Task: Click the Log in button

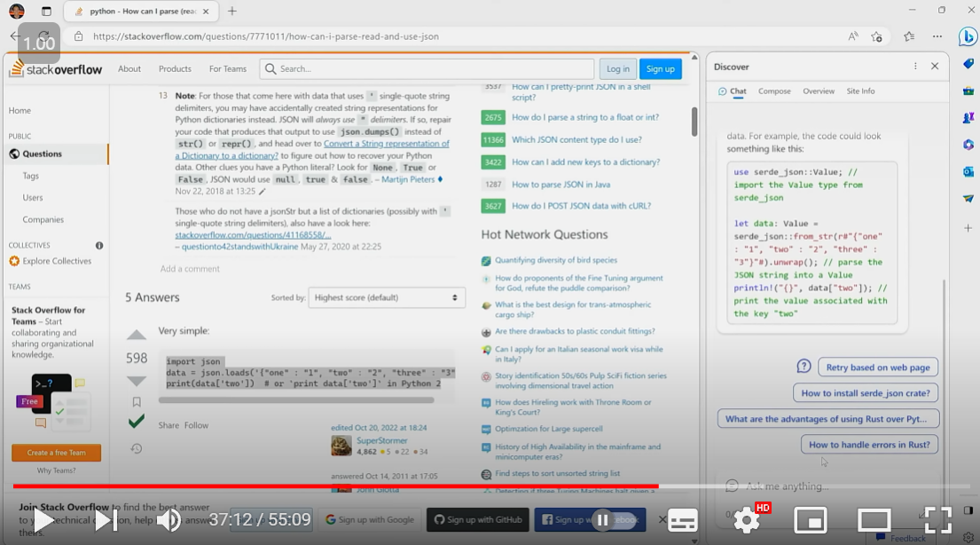Action: (618, 69)
